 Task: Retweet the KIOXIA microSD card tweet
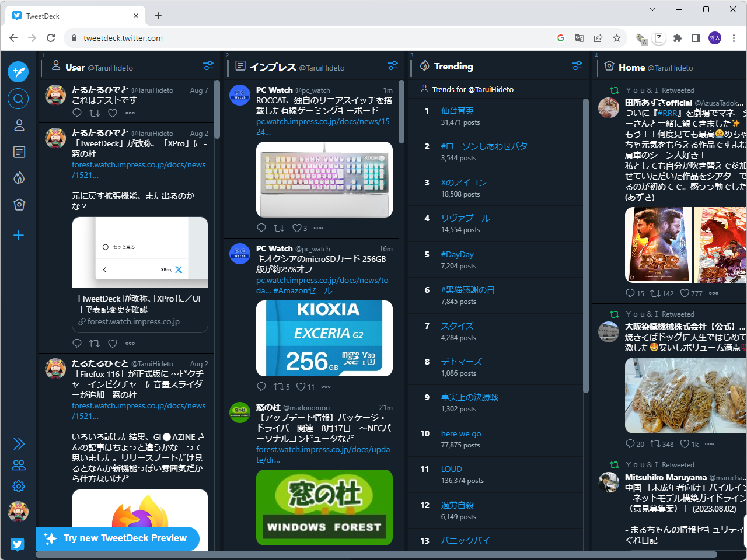279,386
